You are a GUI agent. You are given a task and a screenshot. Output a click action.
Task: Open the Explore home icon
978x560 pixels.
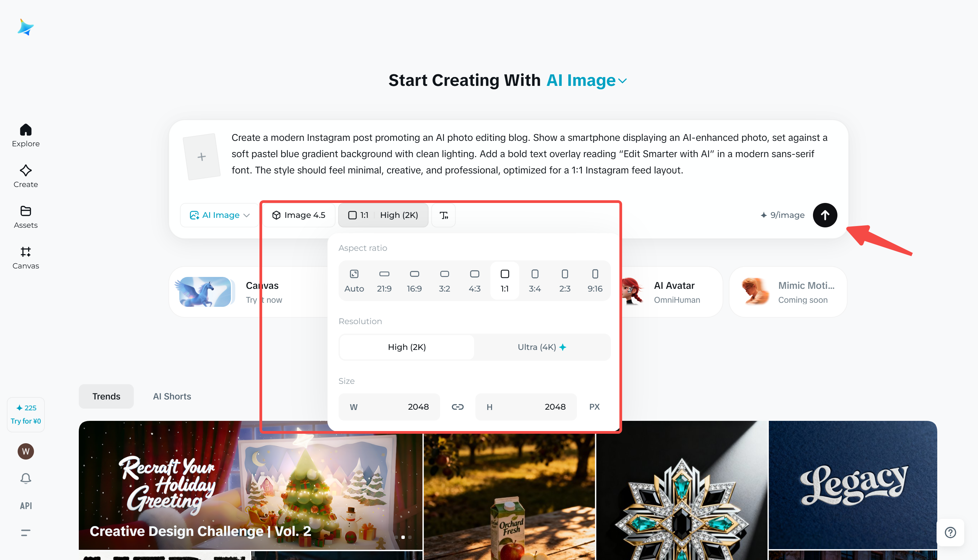point(26,130)
